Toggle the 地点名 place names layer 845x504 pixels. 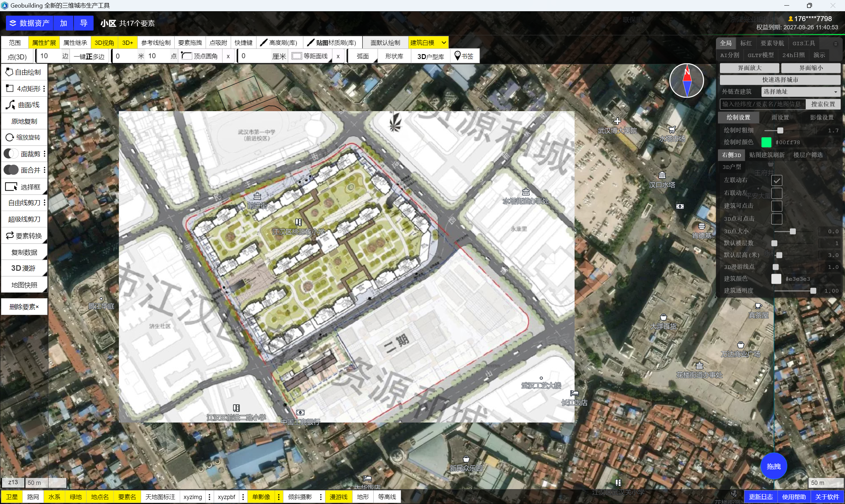100,497
